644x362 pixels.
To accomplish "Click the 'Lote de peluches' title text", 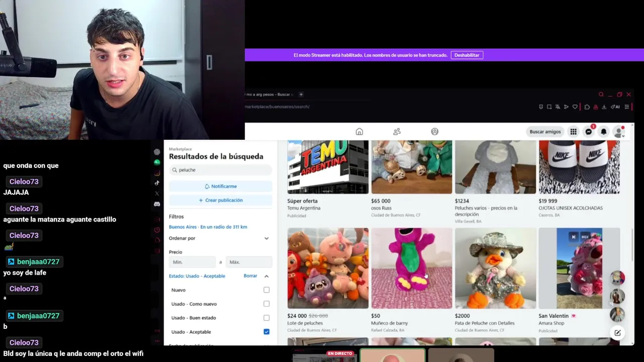I will point(305,323).
